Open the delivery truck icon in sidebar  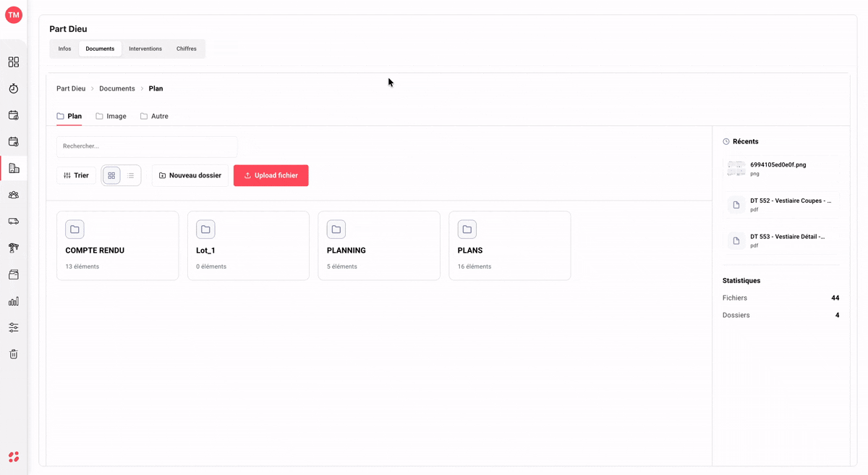(14, 222)
